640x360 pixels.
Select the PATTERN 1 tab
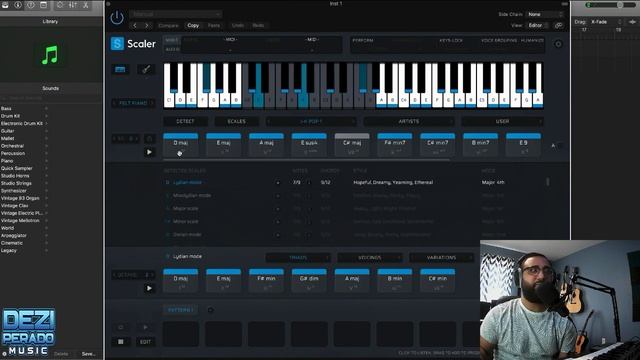180,310
